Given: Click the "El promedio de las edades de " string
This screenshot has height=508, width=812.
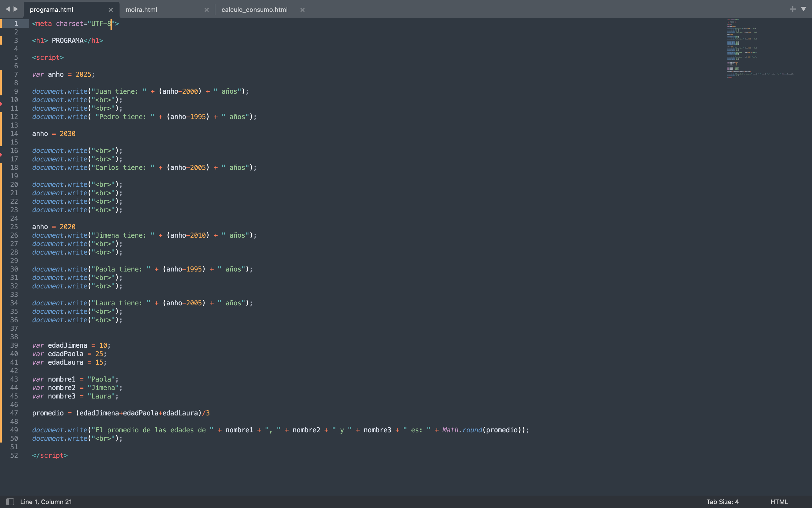Looking at the screenshot, I should click(x=152, y=430).
